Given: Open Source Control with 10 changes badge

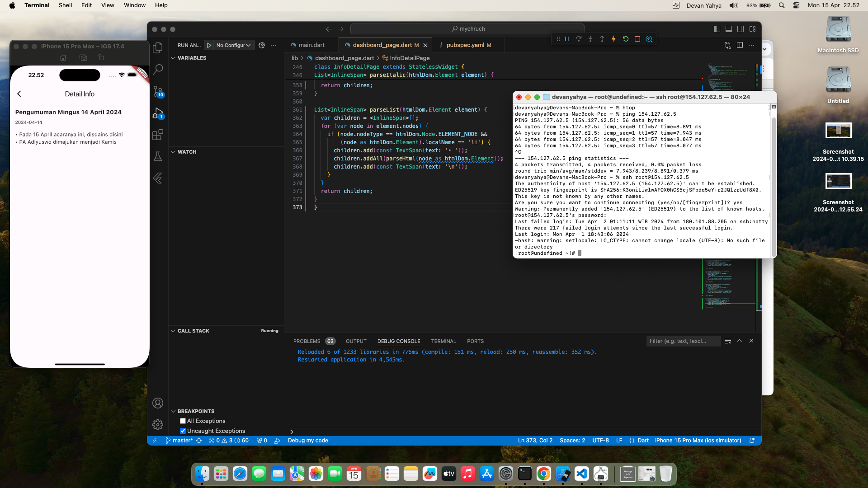Looking at the screenshot, I should pyautogui.click(x=158, y=91).
